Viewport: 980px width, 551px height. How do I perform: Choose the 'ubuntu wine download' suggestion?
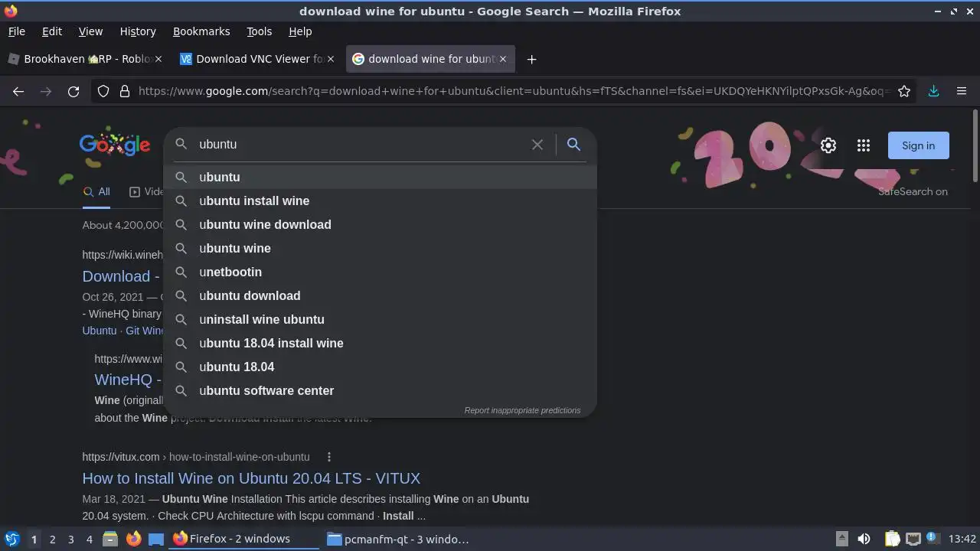click(380, 224)
